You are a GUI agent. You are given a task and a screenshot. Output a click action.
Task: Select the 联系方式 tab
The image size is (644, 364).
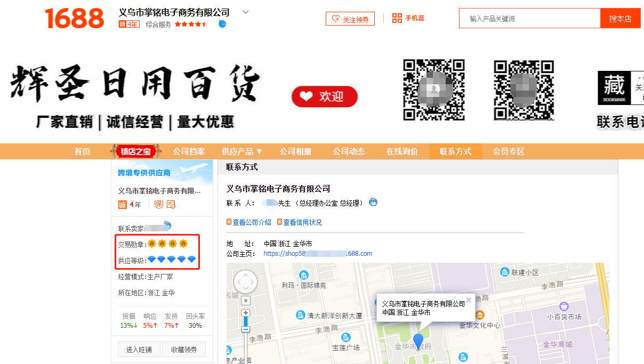(x=455, y=151)
